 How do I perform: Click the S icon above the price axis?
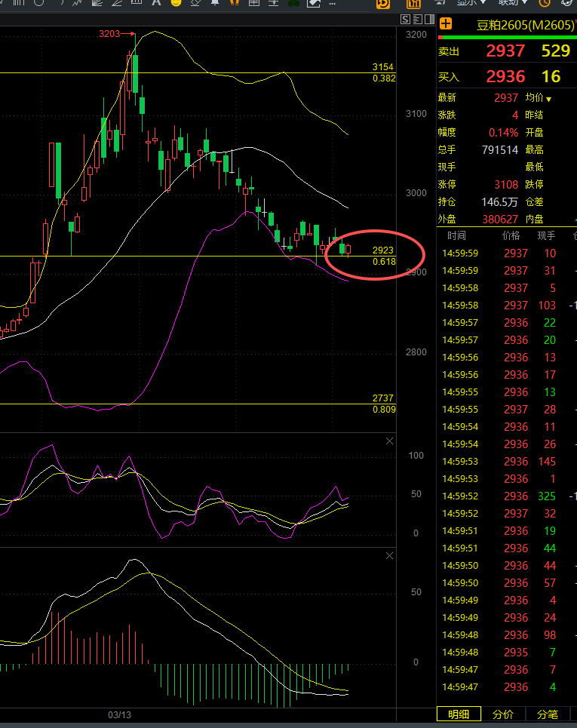406,19
